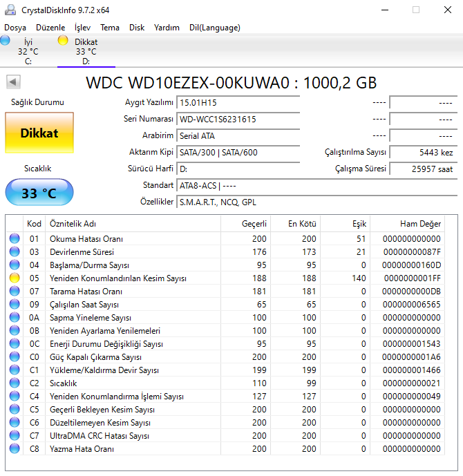Select attribute name Güç Kapalı Çıkarma Sayısı
The width and height of the screenshot is (463, 476).
coord(95,357)
